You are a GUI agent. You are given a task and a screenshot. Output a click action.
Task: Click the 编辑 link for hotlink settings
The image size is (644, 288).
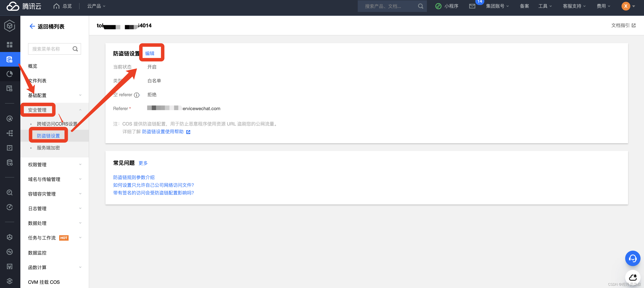[149, 53]
